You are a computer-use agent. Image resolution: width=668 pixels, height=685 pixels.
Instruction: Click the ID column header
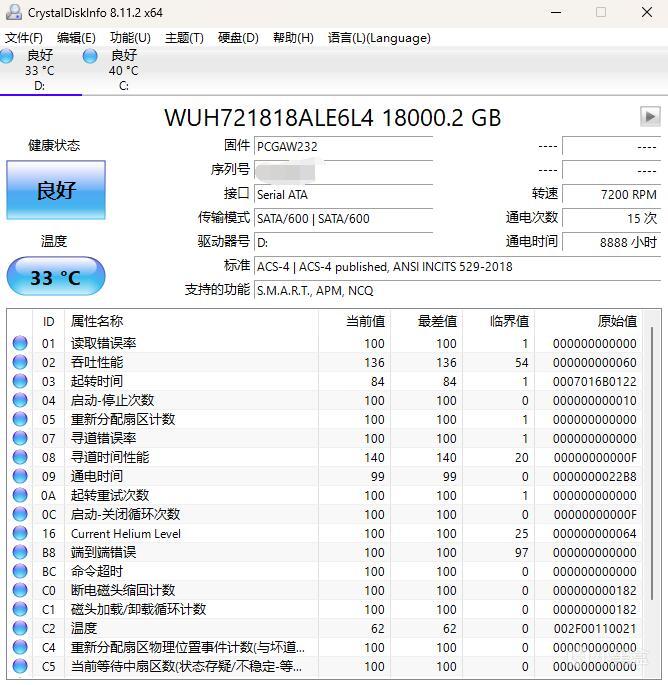click(x=48, y=322)
